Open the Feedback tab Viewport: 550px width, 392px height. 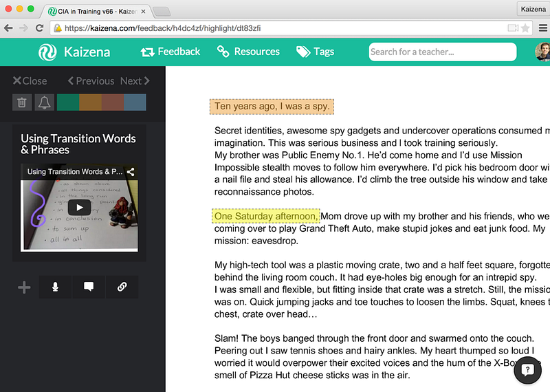(170, 52)
